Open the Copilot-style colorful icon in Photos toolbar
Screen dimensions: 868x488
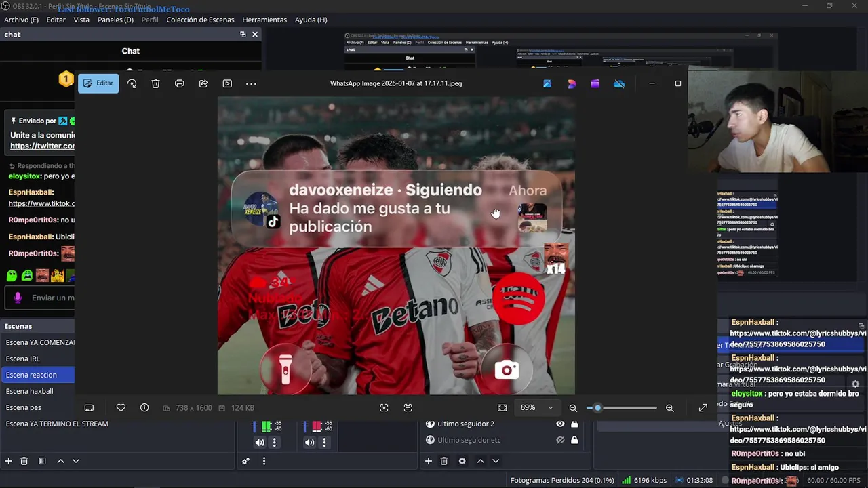point(572,83)
